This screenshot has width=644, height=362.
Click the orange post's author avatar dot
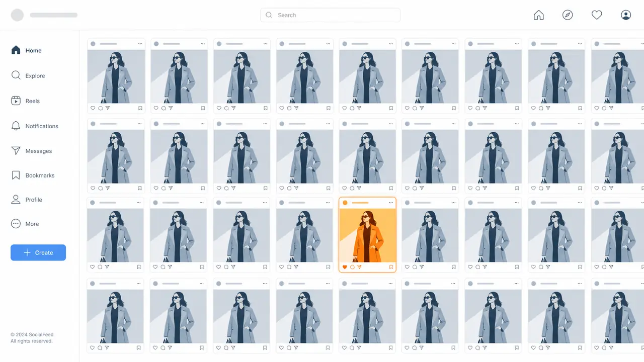(x=345, y=203)
